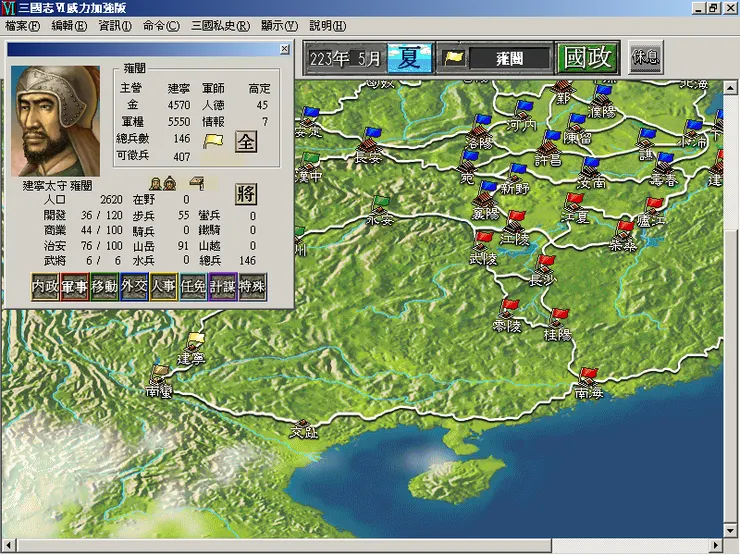Open the 人事 personnel command

[x=164, y=286]
